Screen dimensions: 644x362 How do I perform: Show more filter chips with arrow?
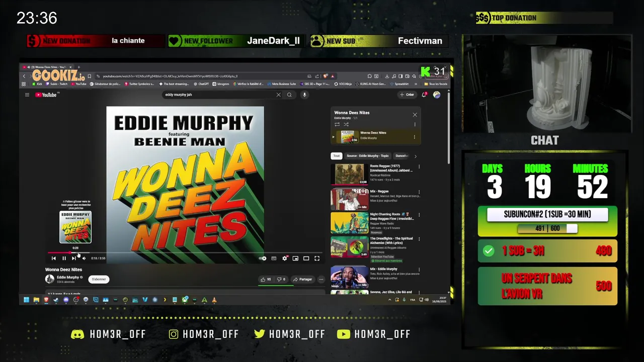(x=415, y=156)
